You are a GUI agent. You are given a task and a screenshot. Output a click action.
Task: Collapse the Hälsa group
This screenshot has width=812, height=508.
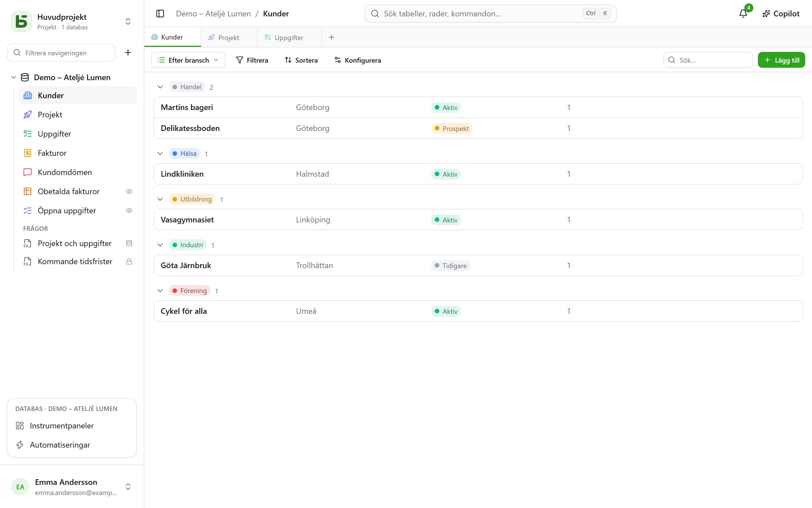click(x=160, y=153)
